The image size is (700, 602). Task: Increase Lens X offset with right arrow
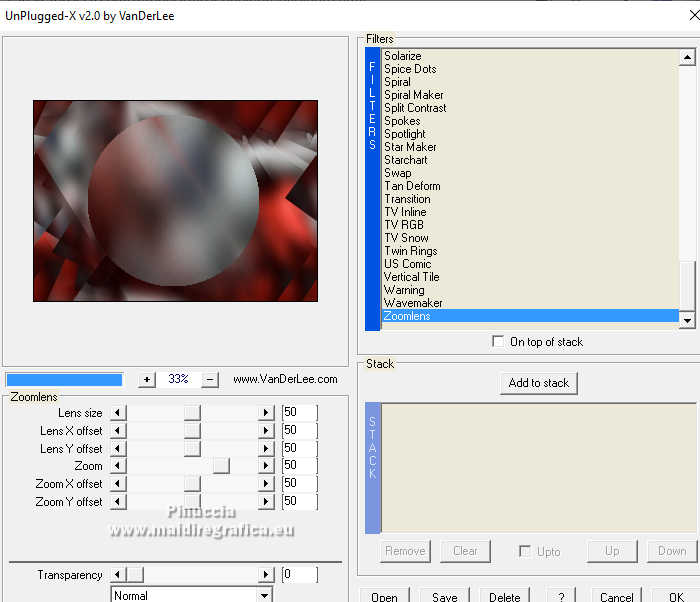[x=266, y=430]
